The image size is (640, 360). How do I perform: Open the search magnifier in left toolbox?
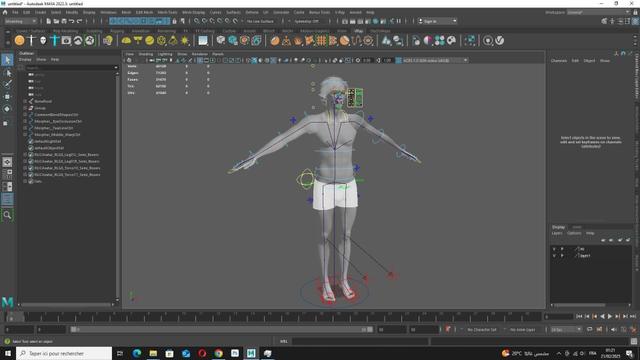click(7, 215)
